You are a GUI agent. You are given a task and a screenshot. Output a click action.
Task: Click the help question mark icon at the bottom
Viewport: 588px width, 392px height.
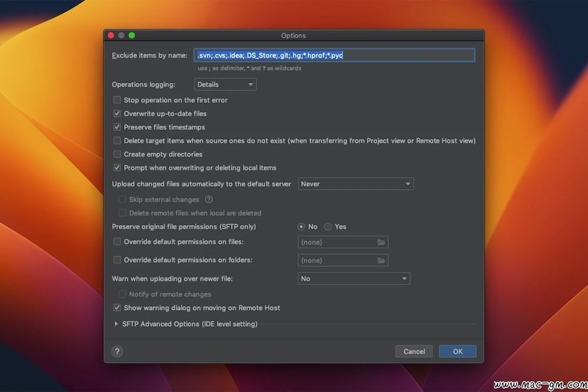(x=117, y=351)
